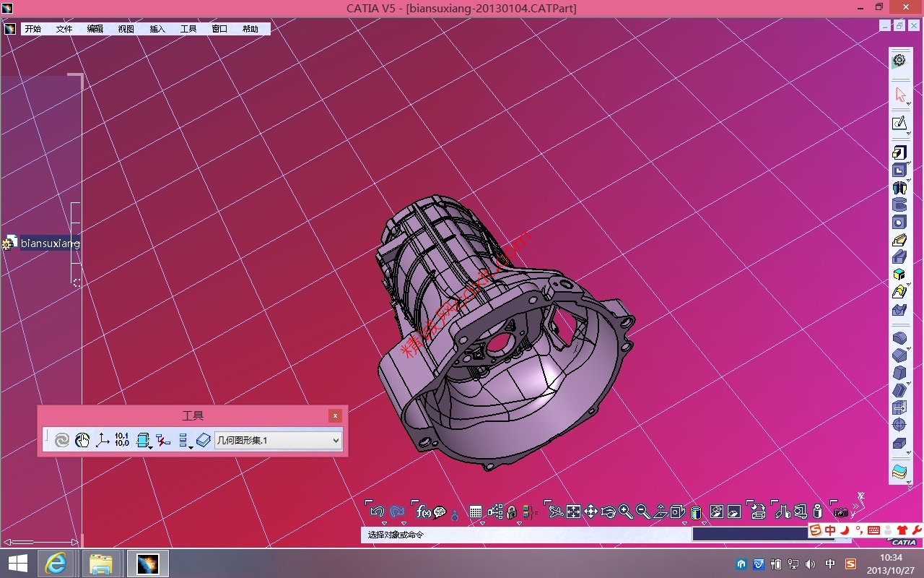924x578 pixels.
Task: Click the Manual Update mode hand icon
Action: pos(82,440)
